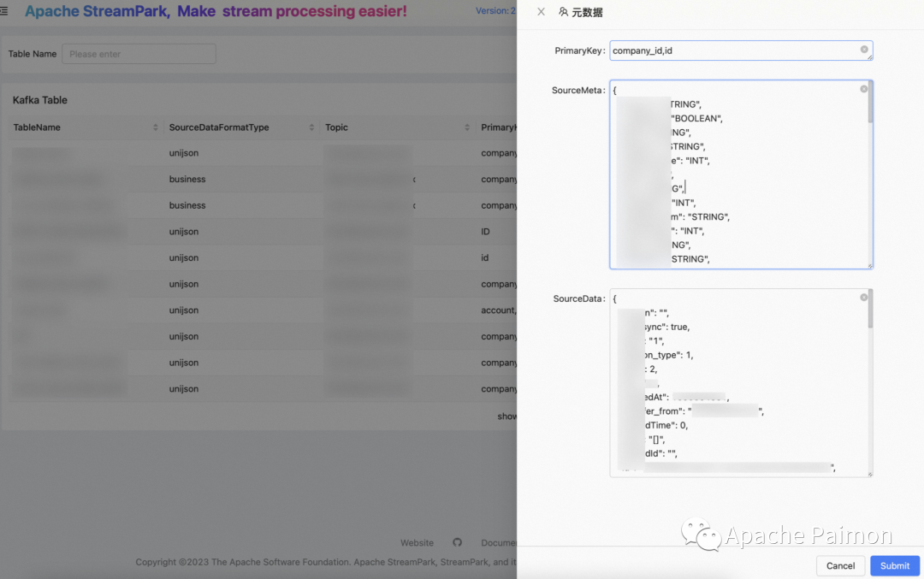Screen dimensions: 924x579
Task: Open the Website footer link
Action: pyautogui.click(x=417, y=542)
